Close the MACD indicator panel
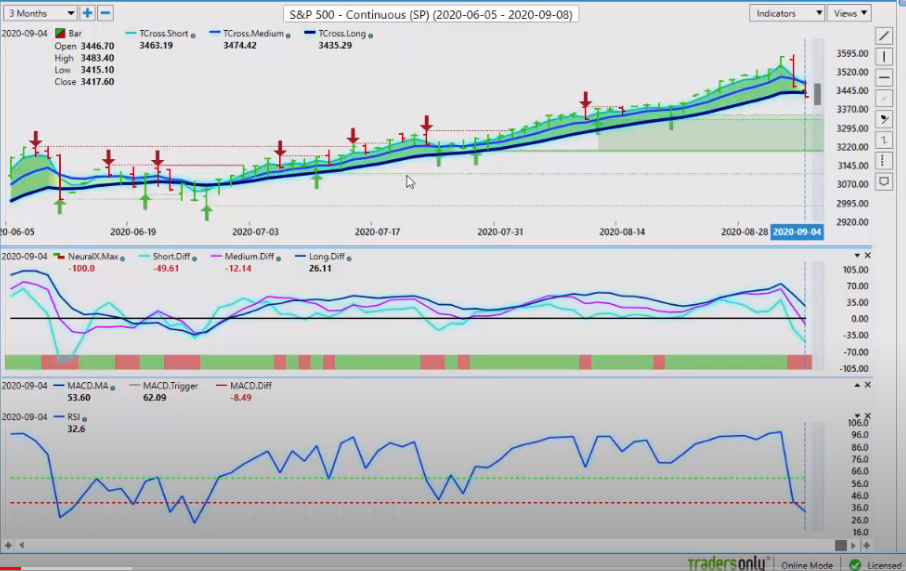 [x=867, y=385]
